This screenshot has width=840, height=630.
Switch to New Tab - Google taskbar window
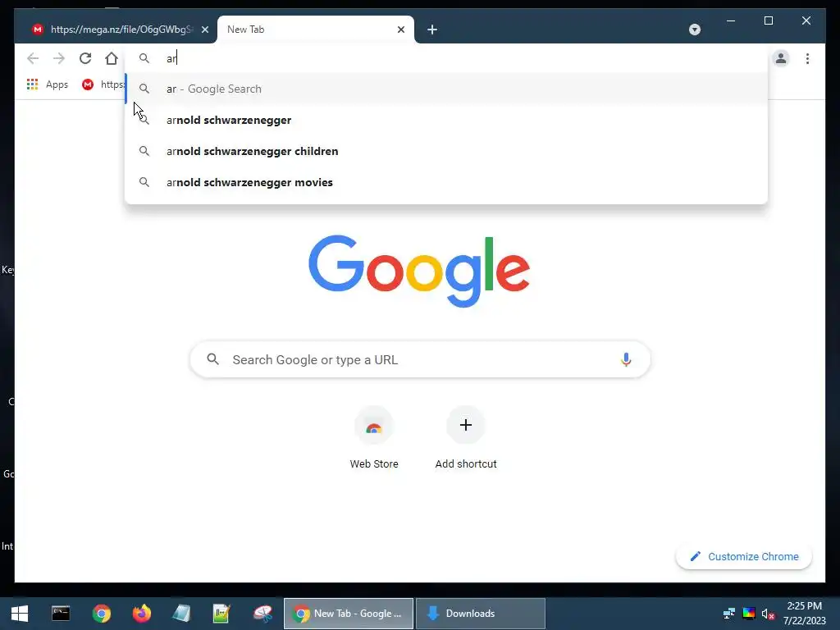(x=348, y=614)
